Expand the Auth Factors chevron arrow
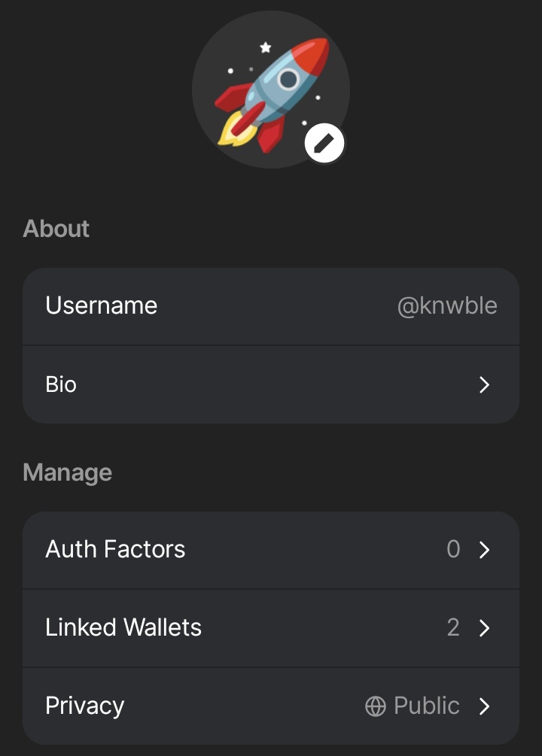This screenshot has height=756, width=542. pos(484,550)
